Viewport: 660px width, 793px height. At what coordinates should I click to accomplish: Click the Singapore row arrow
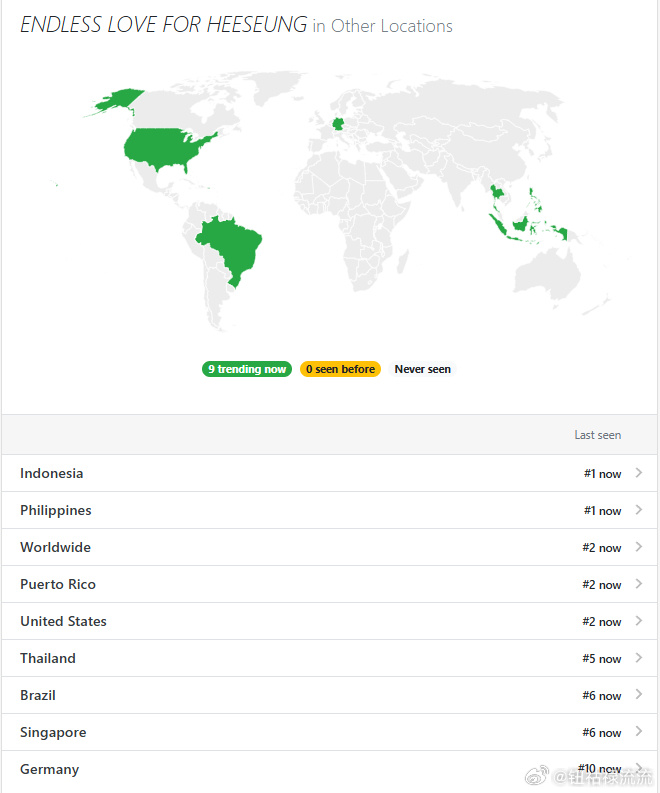[638, 732]
